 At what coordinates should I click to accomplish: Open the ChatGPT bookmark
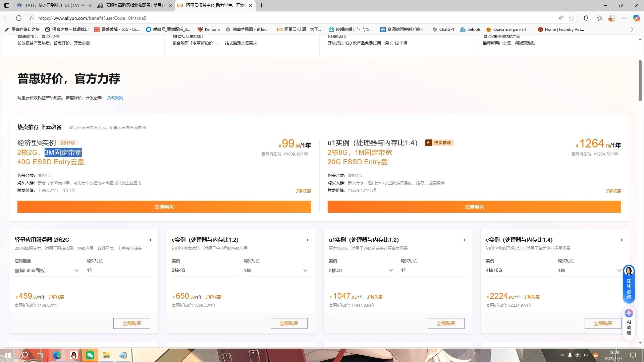tap(443, 29)
